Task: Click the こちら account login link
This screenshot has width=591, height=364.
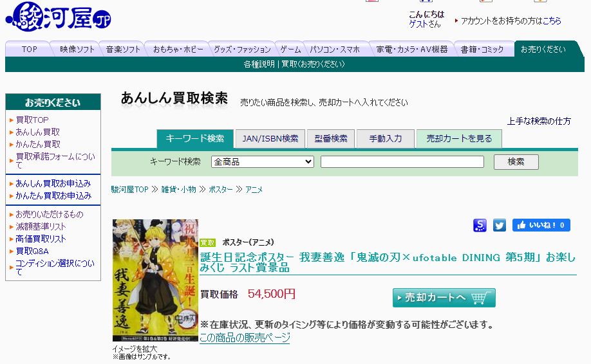Action: point(552,21)
